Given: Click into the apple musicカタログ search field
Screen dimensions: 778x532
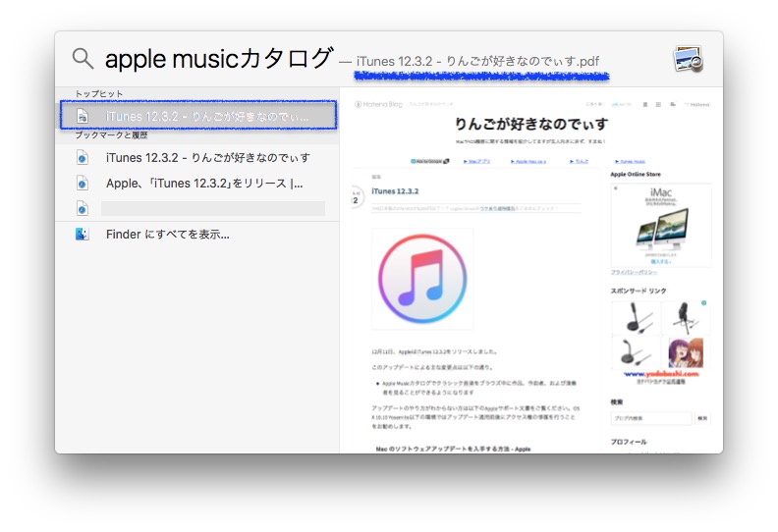Looking at the screenshot, I should (219, 59).
